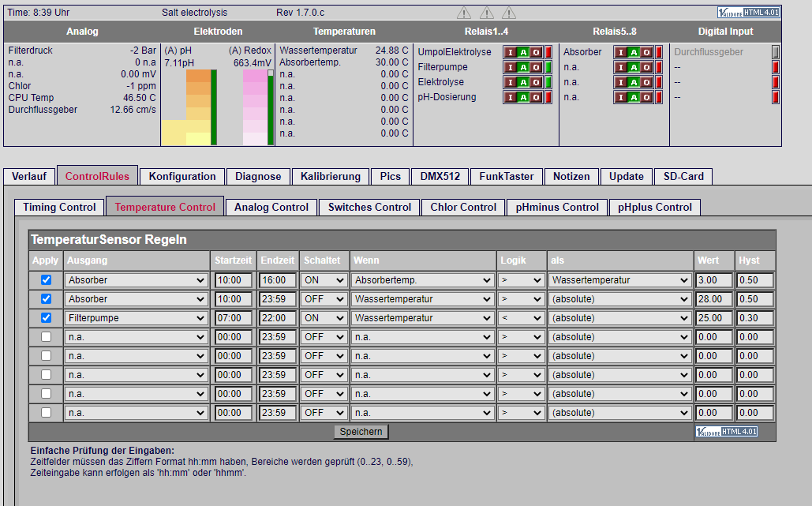
Task: Set pH-Dosierung relay to A (auto)
Action: (523, 97)
